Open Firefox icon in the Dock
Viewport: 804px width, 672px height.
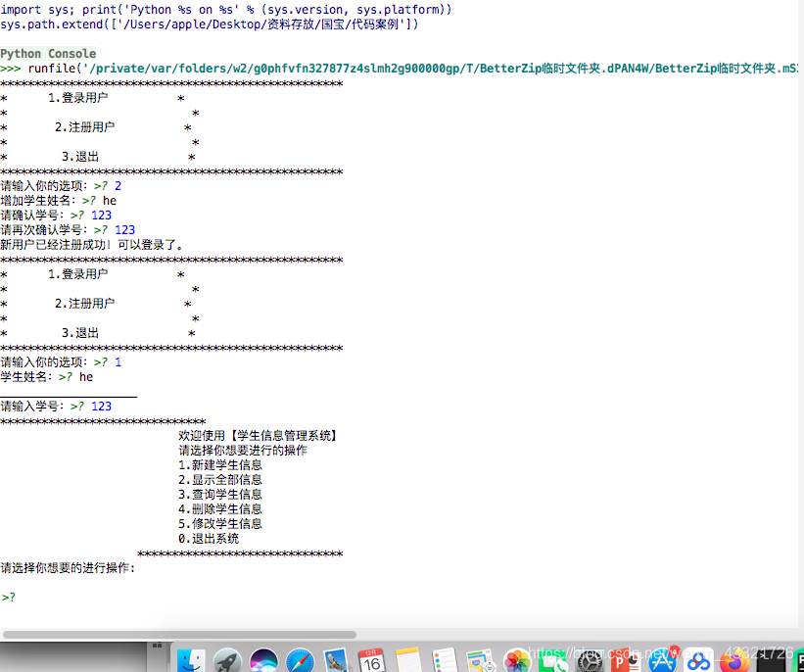pyautogui.click(x=734, y=660)
